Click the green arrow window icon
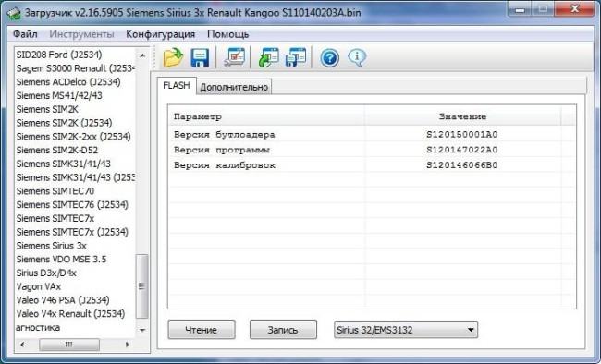Image resolution: width=601 pixels, height=364 pixels. click(268, 58)
